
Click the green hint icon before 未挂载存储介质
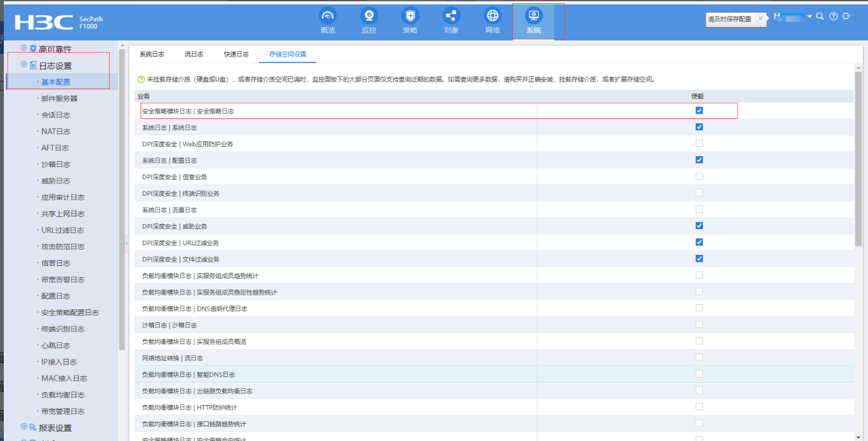coord(141,80)
